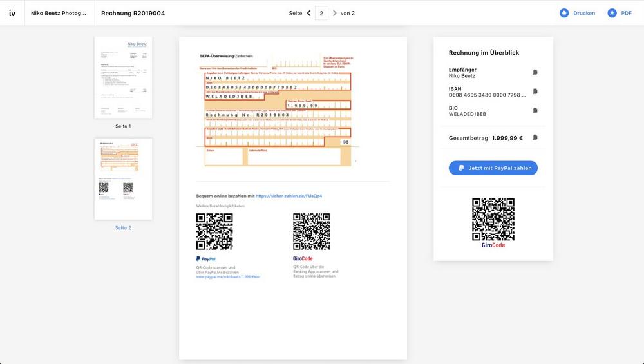
Task: Click the SEPA transfer form image
Action: coord(277,110)
